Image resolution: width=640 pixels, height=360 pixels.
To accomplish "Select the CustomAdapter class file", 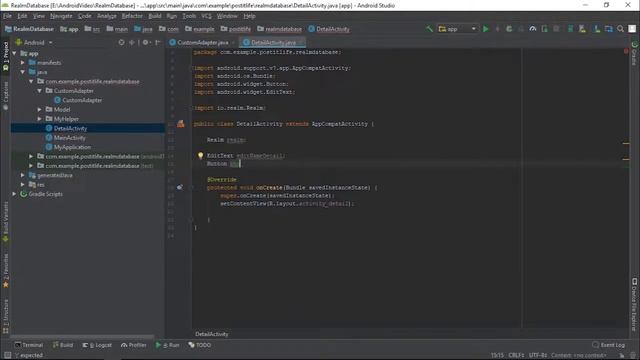I will (x=82, y=100).
